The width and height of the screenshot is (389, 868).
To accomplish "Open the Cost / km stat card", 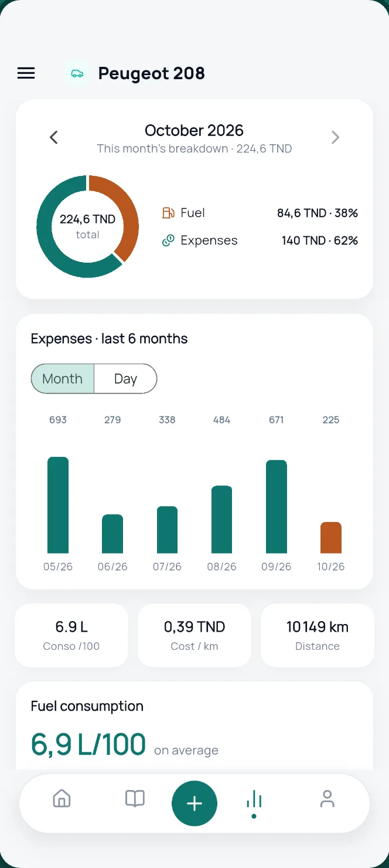I will click(x=194, y=635).
